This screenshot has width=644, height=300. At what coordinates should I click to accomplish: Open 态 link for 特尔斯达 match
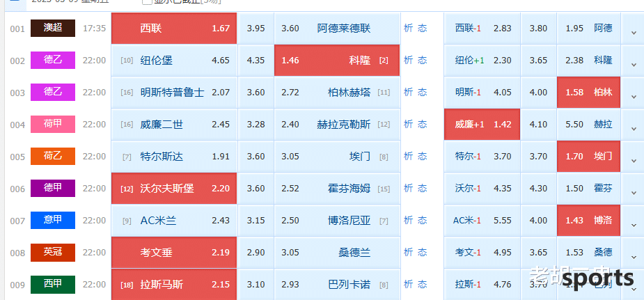click(x=422, y=157)
